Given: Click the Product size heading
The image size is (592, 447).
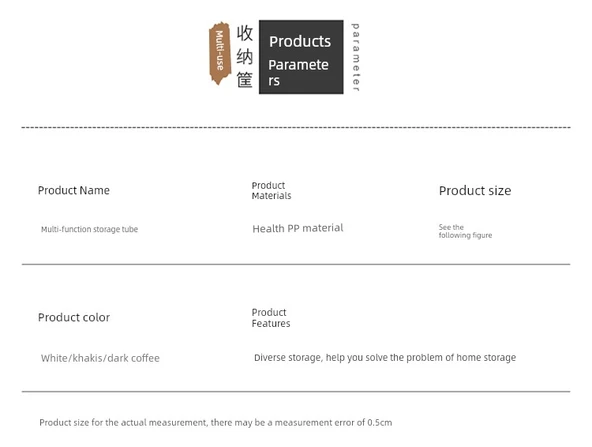Looking at the screenshot, I should (475, 191).
